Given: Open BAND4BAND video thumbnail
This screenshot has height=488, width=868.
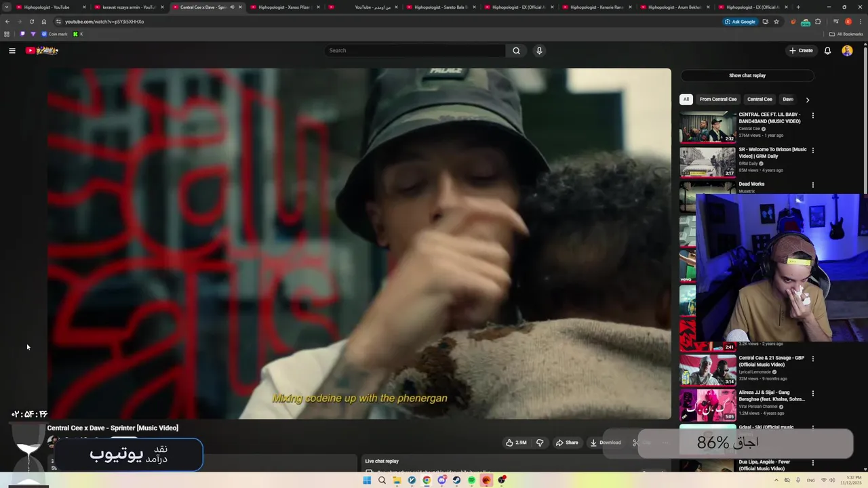Looking at the screenshot, I should click(x=707, y=127).
